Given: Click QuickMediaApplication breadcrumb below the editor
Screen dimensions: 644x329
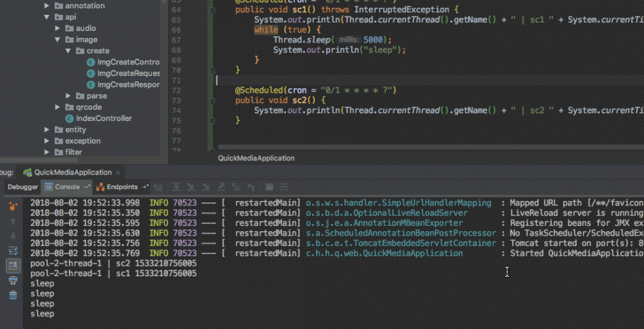Looking at the screenshot, I should 256,158.
